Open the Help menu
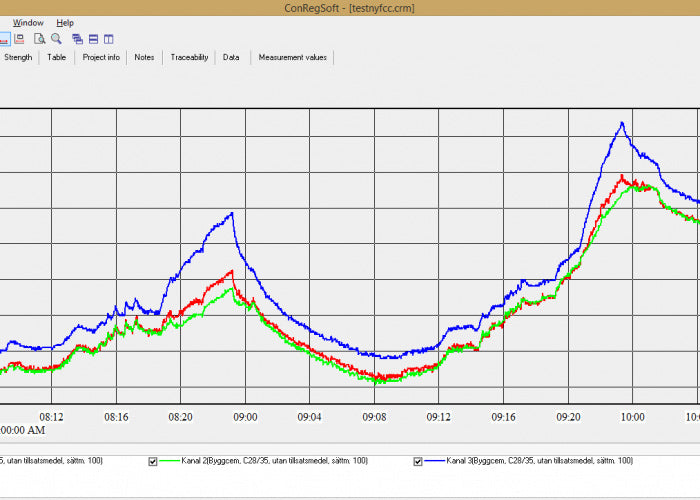The height and width of the screenshot is (500, 700). 65,22
